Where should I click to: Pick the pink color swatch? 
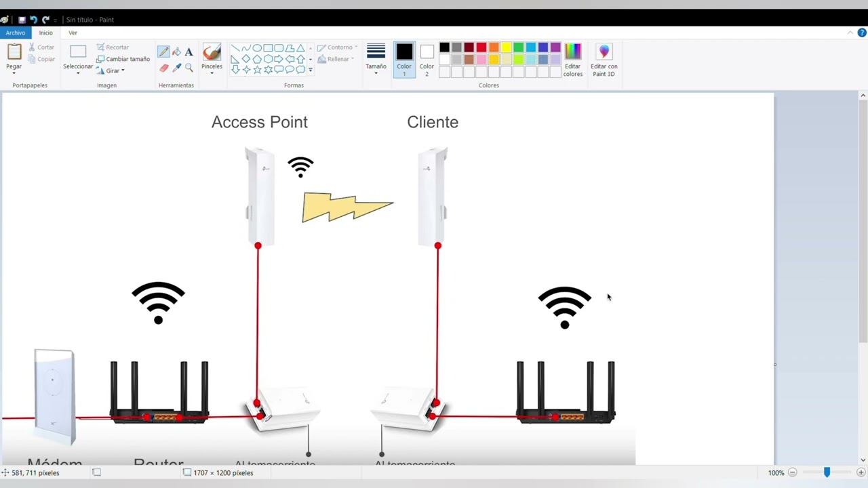481,60
